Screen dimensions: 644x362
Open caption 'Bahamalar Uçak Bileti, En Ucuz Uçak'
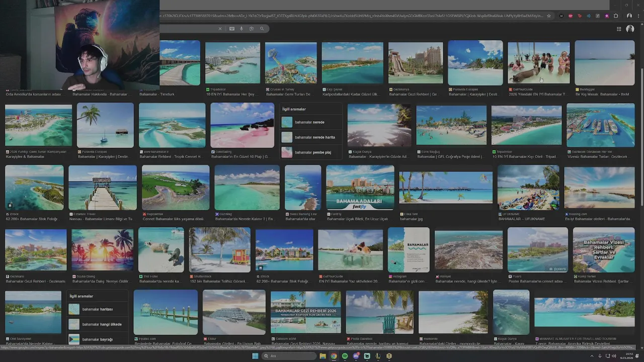tap(358, 219)
